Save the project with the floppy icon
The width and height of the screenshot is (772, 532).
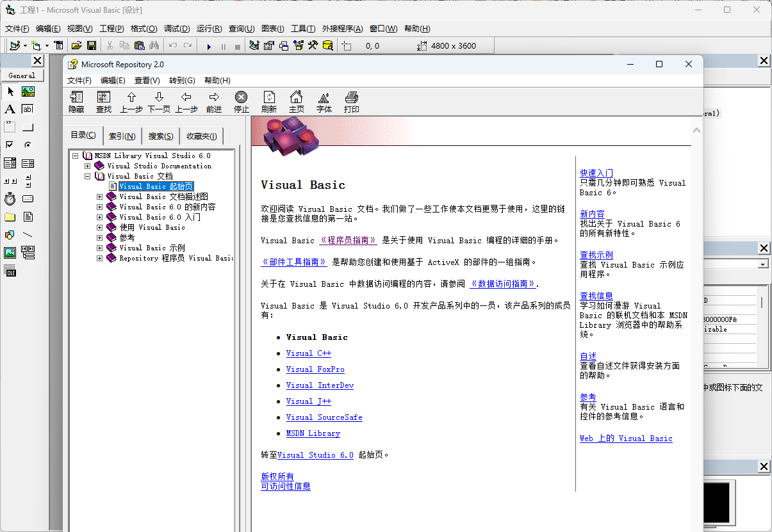tap(92, 45)
